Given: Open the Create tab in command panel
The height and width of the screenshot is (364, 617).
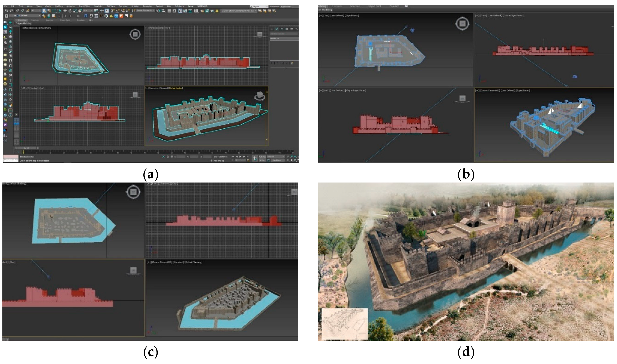Looking at the screenshot, I should click(272, 29).
